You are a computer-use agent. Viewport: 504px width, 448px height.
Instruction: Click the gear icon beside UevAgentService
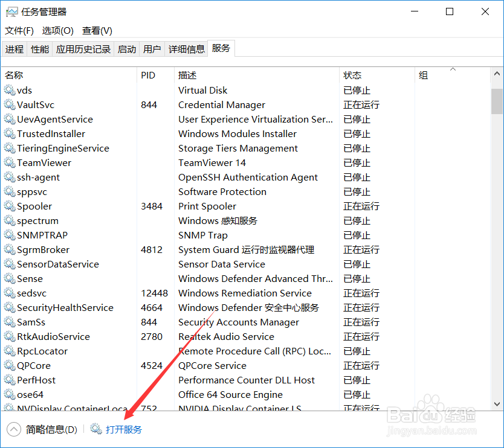point(10,119)
